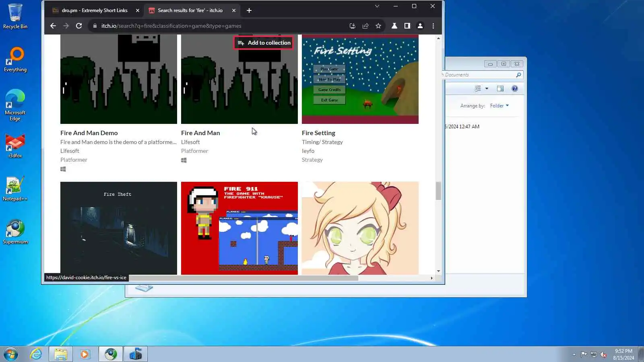The image size is (644, 362).
Task: Click the Fire Setting game thumbnail
Action: pyautogui.click(x=360, y=79)
